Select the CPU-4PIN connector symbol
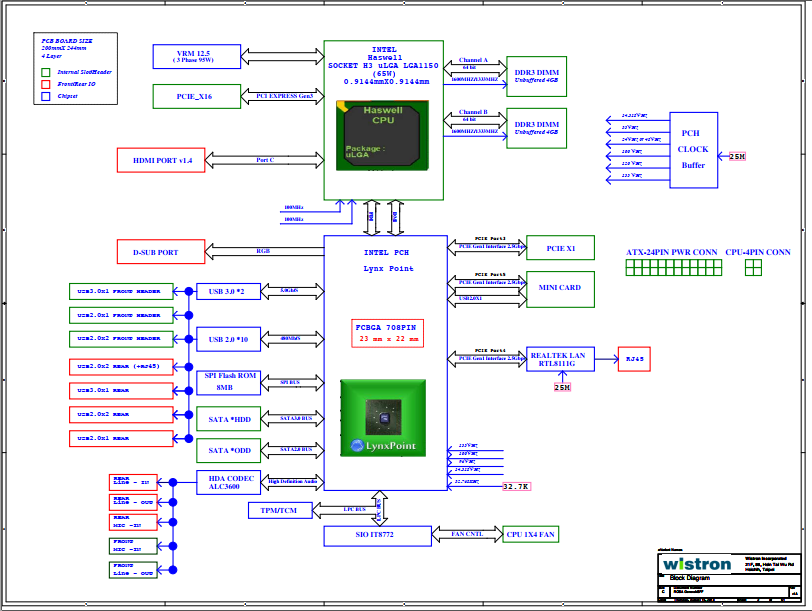The height and width of the screenshot is (611, 812). (x=753, y=267)
